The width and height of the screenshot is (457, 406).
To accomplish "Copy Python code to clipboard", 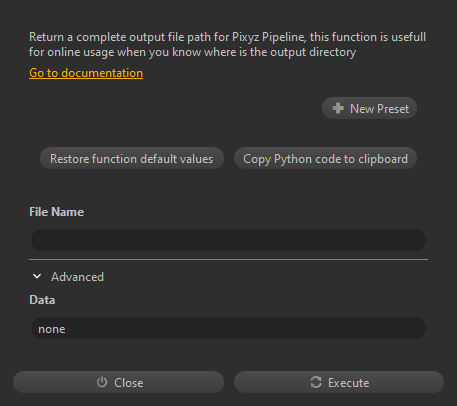I will click(x=325, y=158).
